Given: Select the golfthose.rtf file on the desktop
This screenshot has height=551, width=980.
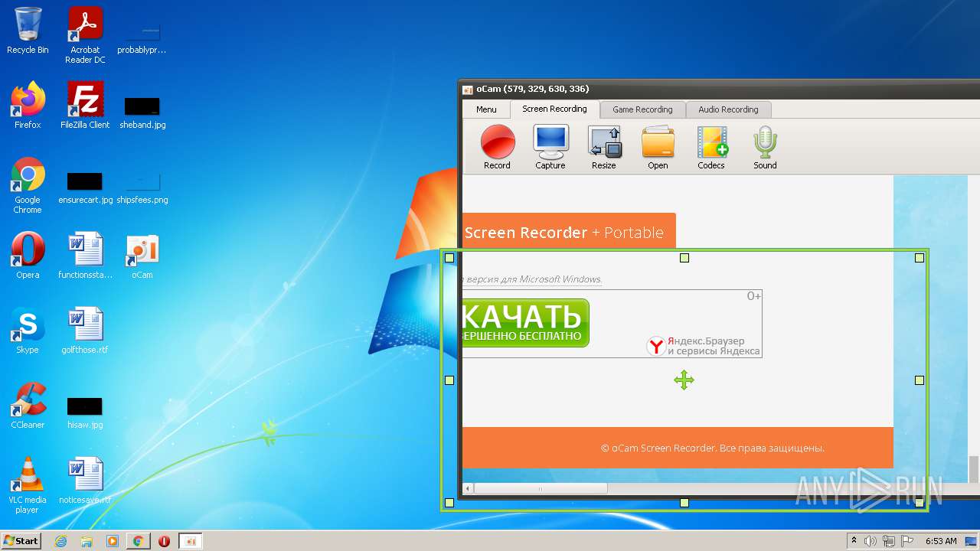Looking at the screenshot, I should point(85,330).
